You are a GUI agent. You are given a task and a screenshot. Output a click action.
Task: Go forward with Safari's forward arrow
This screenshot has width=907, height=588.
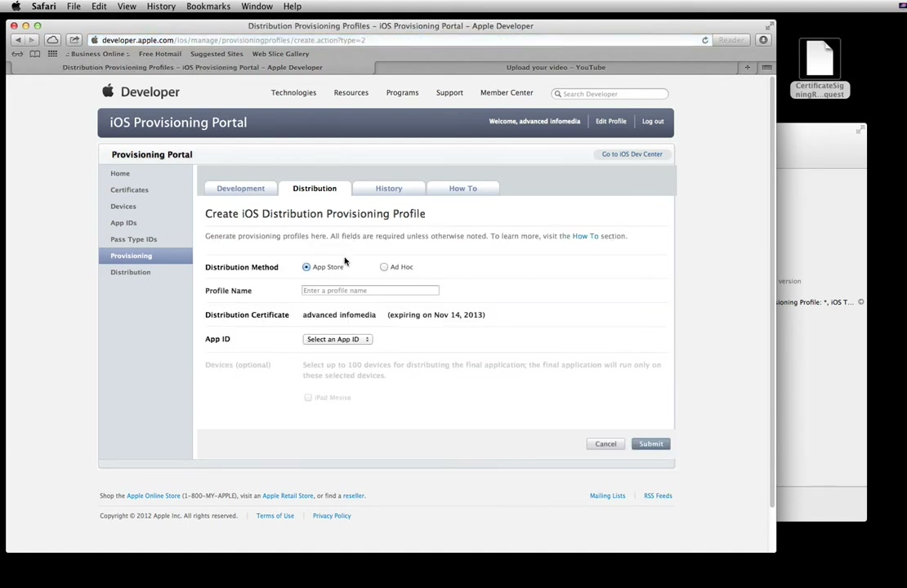click(32, 40)
